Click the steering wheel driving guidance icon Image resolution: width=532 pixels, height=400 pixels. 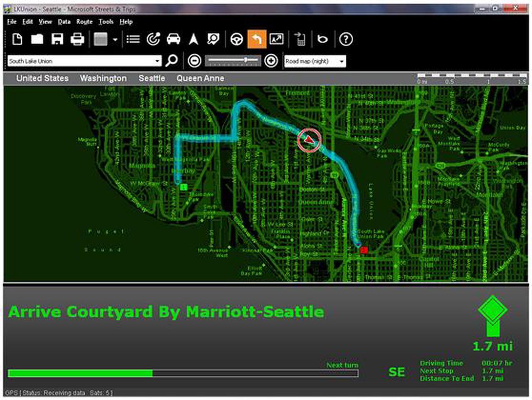[x=236, y=39]
